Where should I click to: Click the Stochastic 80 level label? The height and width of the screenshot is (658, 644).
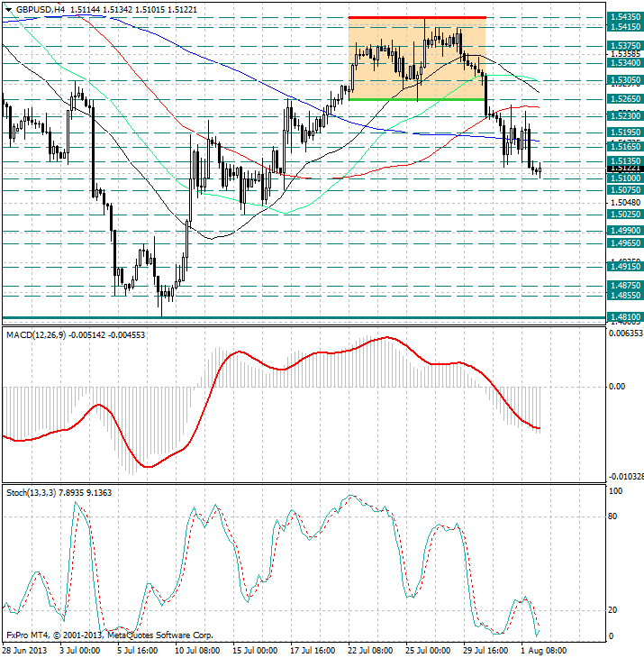pyautogui.click(x=612, y=516)
